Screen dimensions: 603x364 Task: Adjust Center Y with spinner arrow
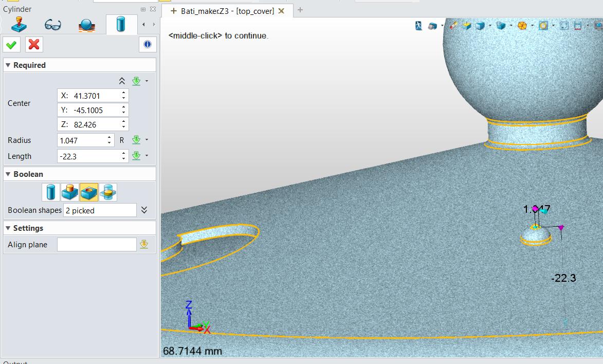123,110
